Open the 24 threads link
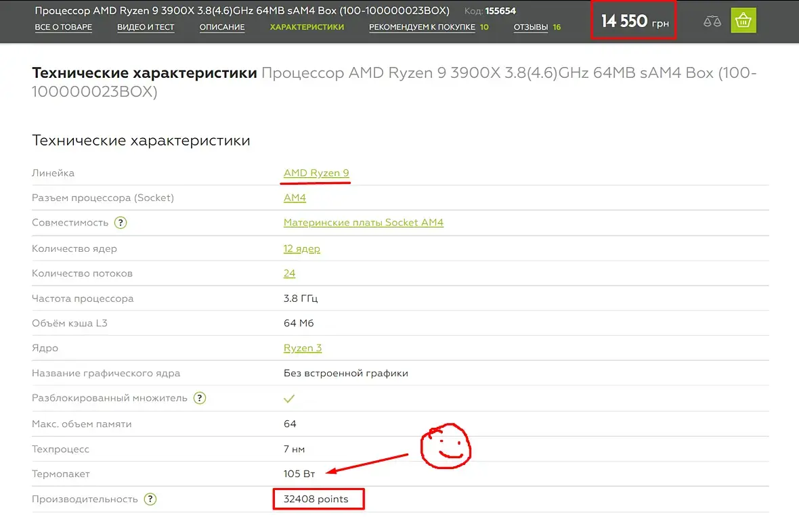 [289, 273]
